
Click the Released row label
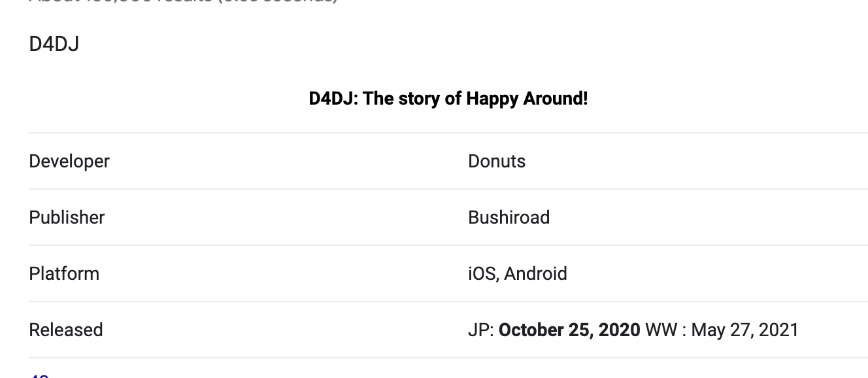(x=66, y=330)
